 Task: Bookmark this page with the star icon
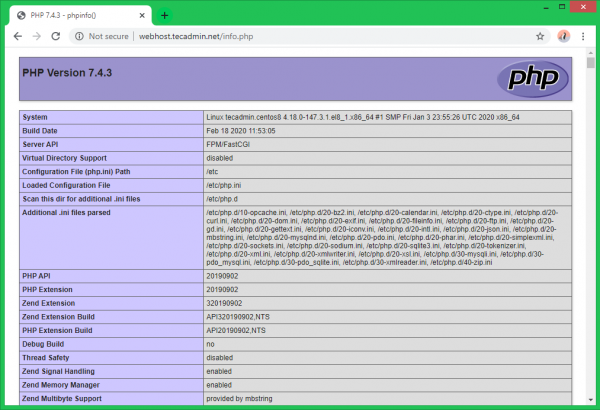pyautogui.click(x=540, y=36)
